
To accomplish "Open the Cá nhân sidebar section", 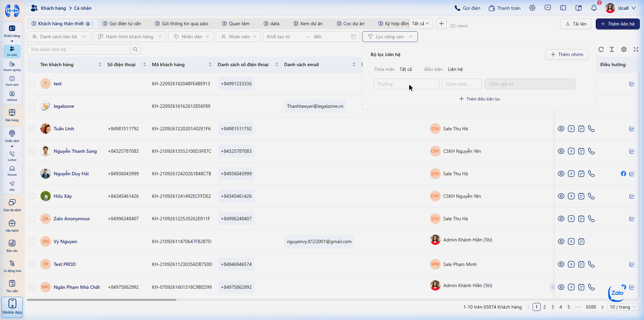I will 12,51.
